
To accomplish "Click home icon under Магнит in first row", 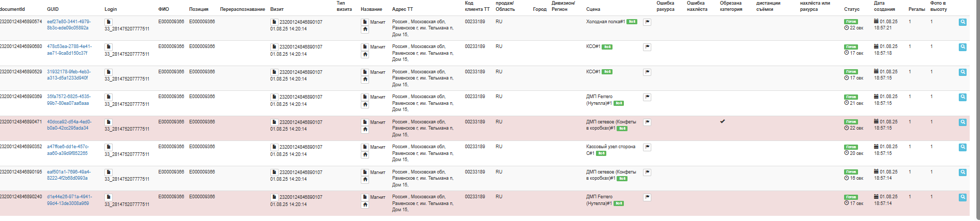I will [x=365, y=29].
